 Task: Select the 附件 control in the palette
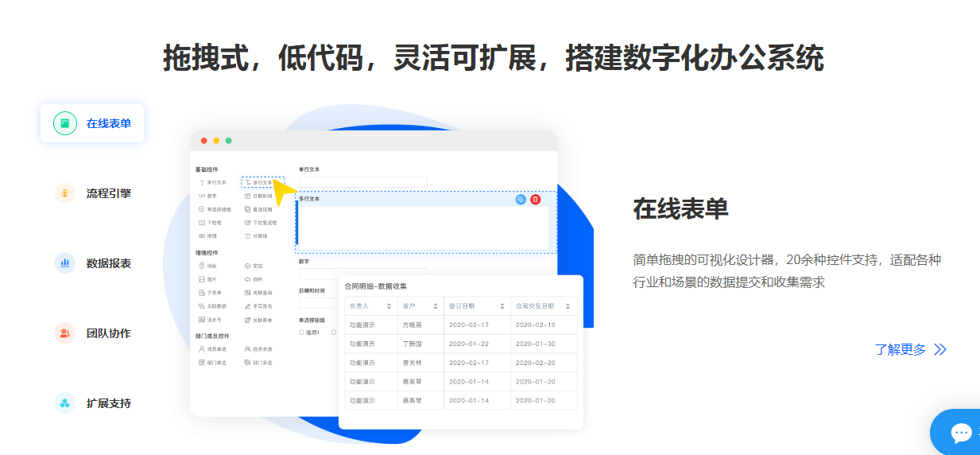(254, 279)
